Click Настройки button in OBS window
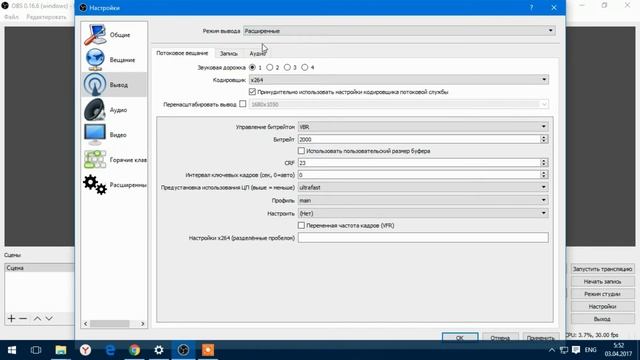The width and height of the screenshot is (640, 360). coord(602,307)
